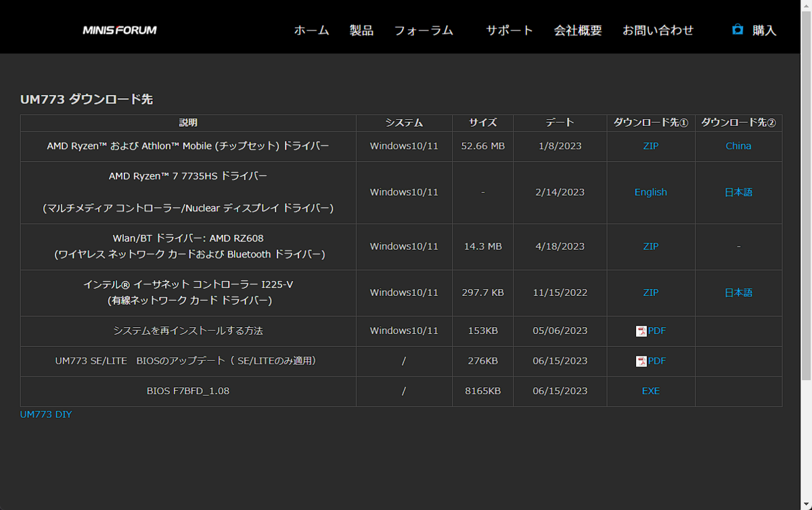
Task: Click the ダウンロード先① column header
Action: click(x=651, y=123)
